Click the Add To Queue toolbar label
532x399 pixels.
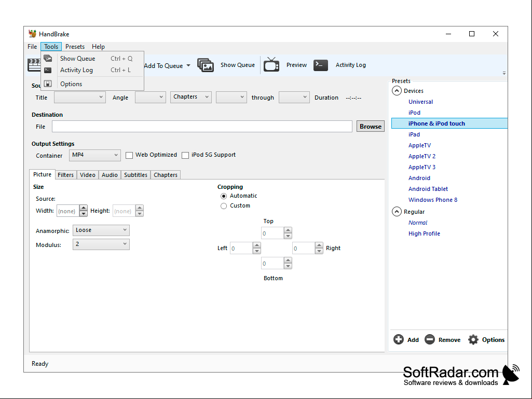tap(163, 65)
